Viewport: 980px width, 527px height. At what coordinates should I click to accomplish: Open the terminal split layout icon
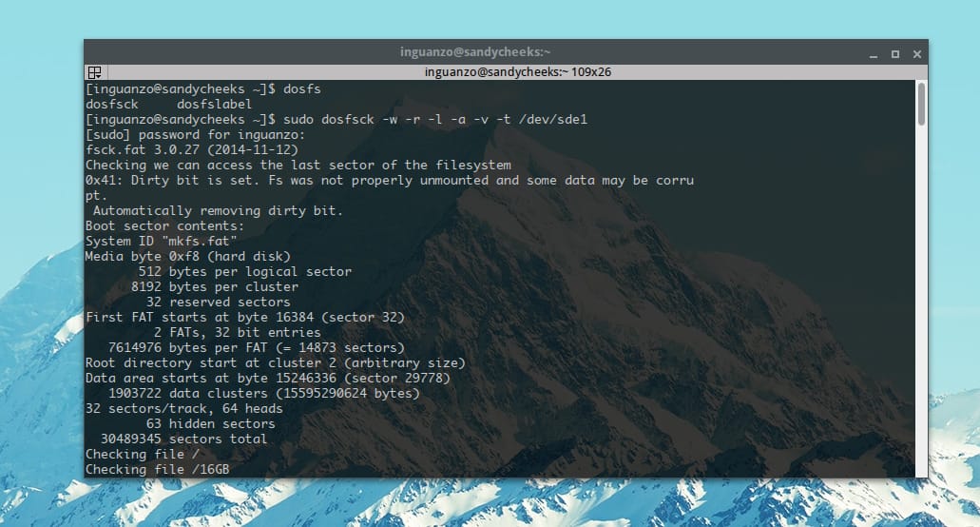point(94,72)
